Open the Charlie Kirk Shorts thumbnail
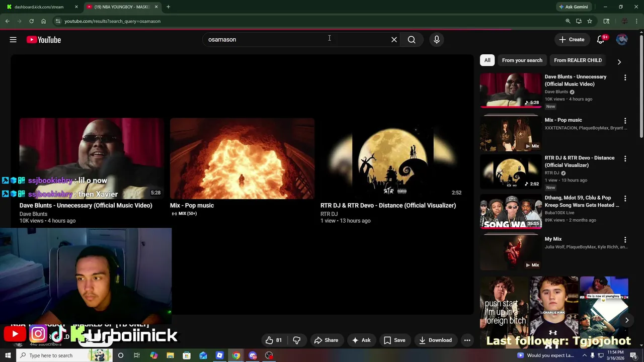 click(553, 313)
